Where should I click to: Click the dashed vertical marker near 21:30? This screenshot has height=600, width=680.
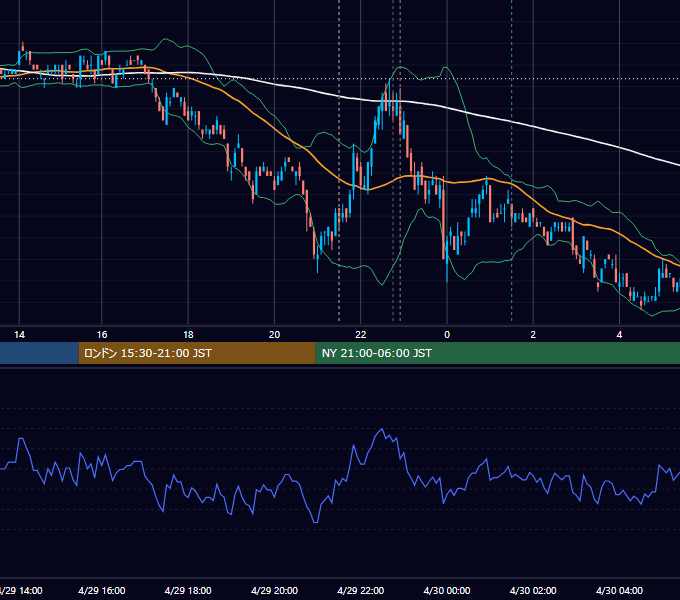339,160
